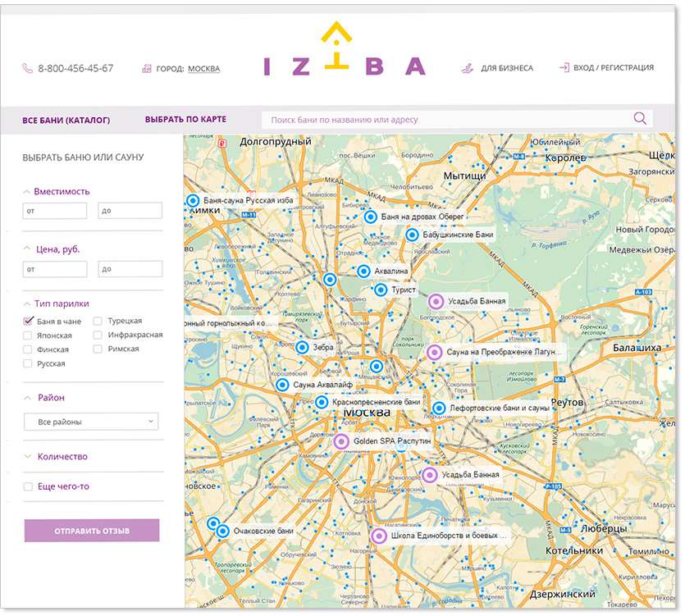The image size is (685, 616).
Task: Check the Русская steam room option
Action: (x=28, y=363)
